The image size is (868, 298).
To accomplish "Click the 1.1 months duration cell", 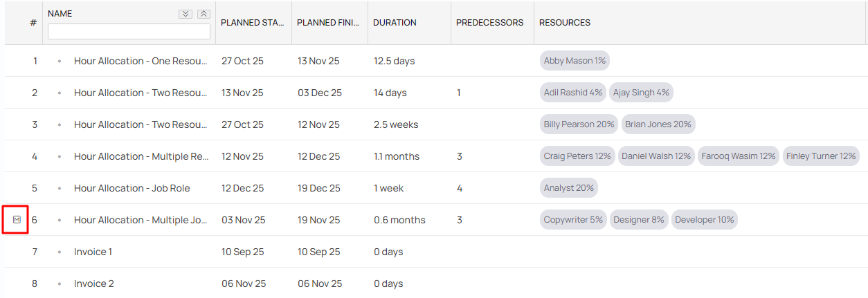I will (397, 156).
